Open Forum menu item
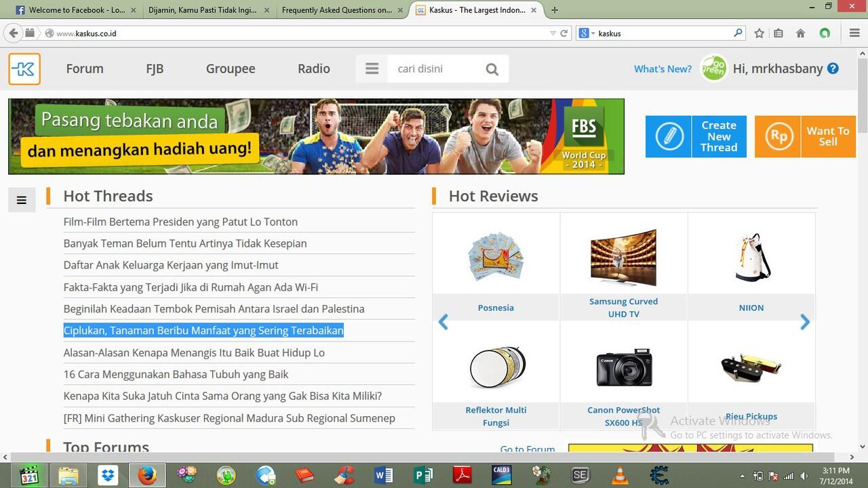 [x=85, y=68]
